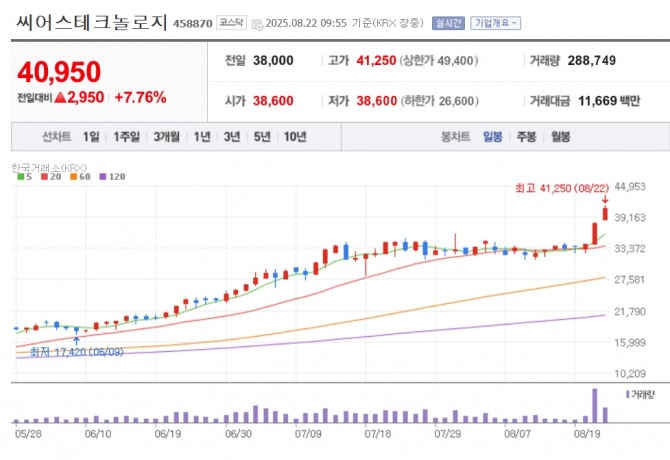Click the purple 120-day moving average legend

pos(112,177)
